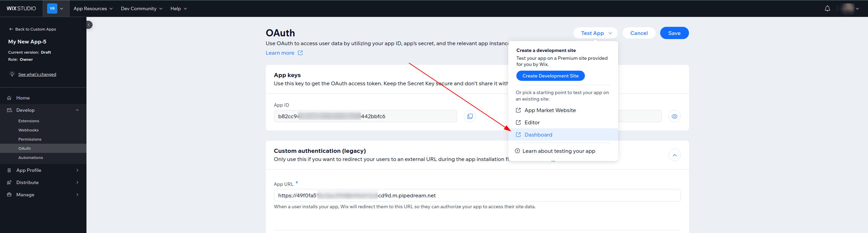
Task: Open the App Resources menu
Action: point(93,8)
